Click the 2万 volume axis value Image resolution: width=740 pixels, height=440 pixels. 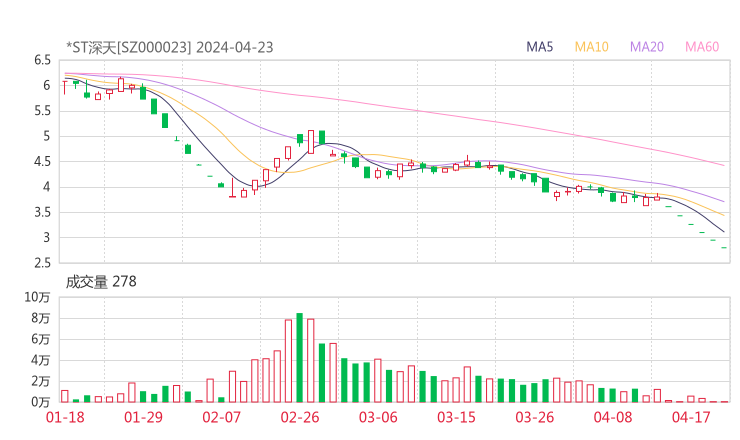41,381
